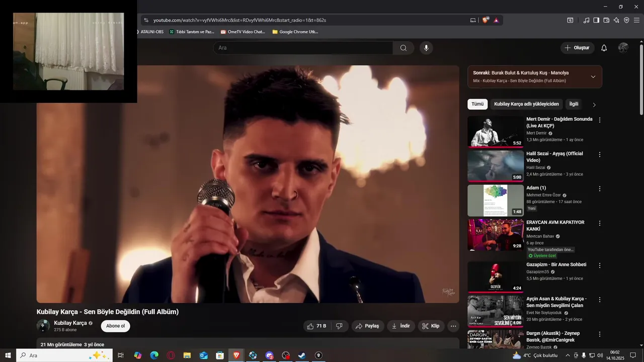Image resolution: width=644 pixels, height=362 pixels.
Task: Focus the YouTube Ara search field
Action: click(303, 48)
